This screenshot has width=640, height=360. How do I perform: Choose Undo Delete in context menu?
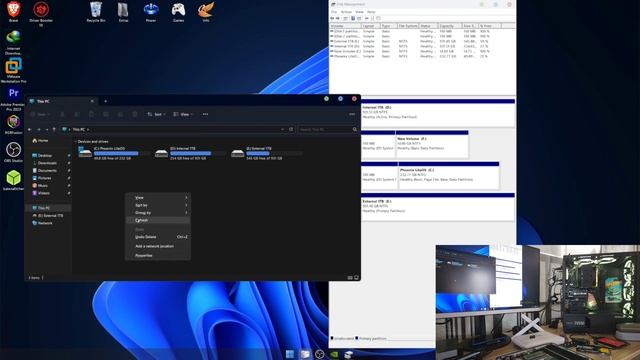tap(158, 237)
